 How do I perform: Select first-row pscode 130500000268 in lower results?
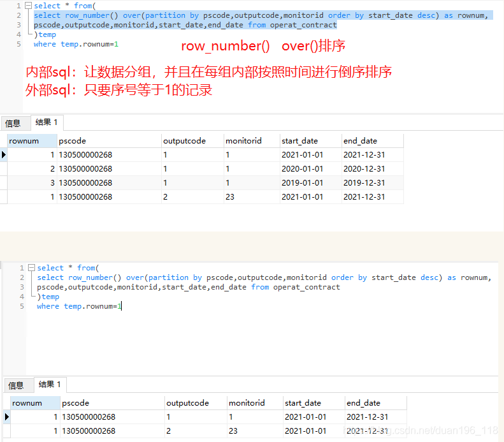pos(113,417)
